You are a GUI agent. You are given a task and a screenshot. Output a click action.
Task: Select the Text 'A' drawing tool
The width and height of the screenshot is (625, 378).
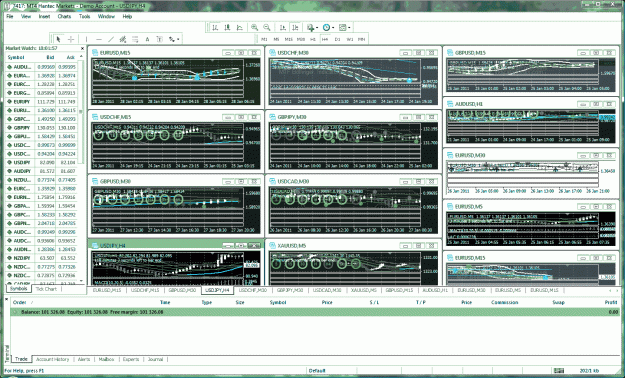[147, 39]
